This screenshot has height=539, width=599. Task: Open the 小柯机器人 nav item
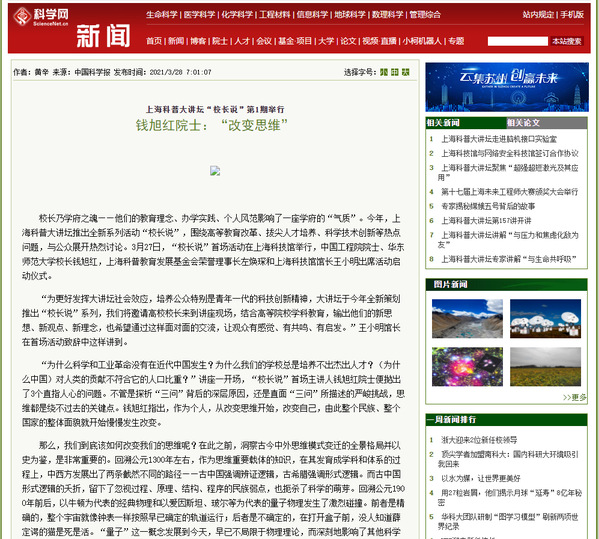point(422,41)
